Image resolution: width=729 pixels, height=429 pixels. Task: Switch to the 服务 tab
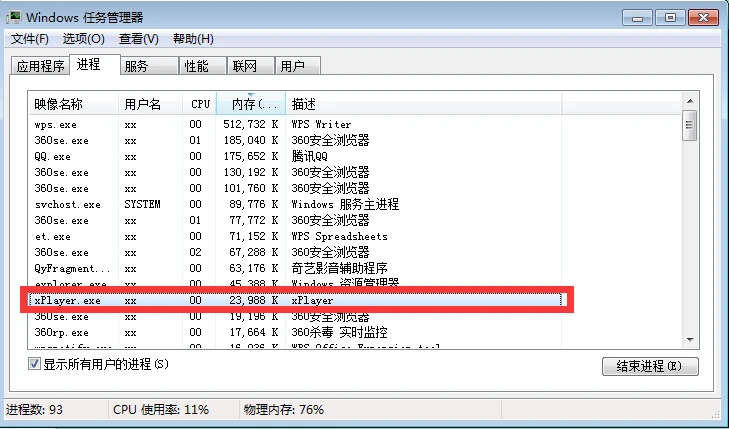point(148,67)
